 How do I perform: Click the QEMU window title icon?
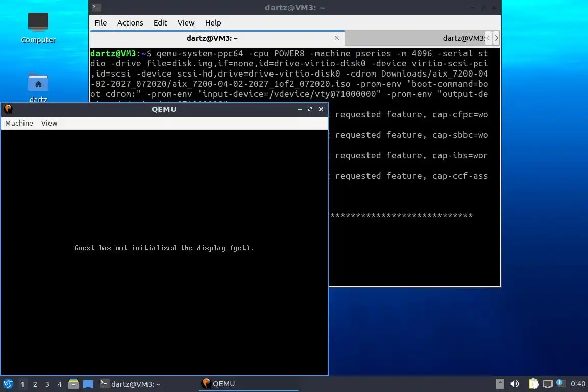tap(8, 109)
